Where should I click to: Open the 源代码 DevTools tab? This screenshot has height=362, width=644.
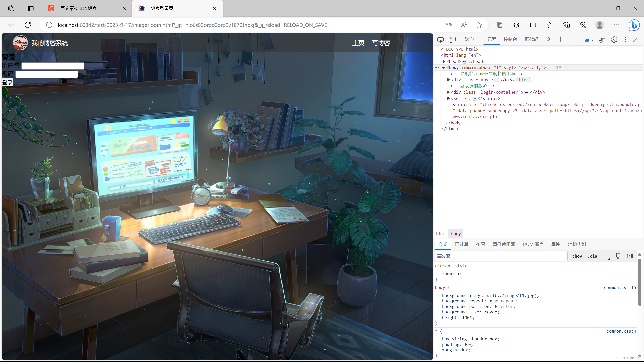(532, 39)
